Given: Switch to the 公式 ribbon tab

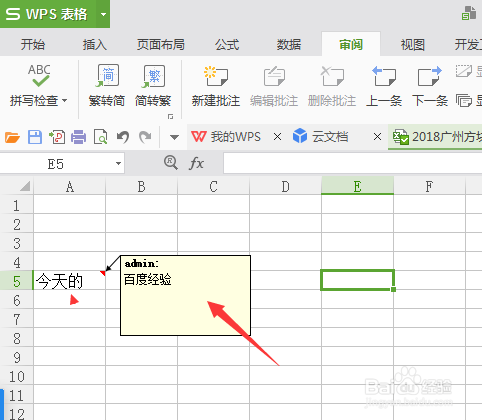Looking at the screenshot, I should (x=227, y=44).
